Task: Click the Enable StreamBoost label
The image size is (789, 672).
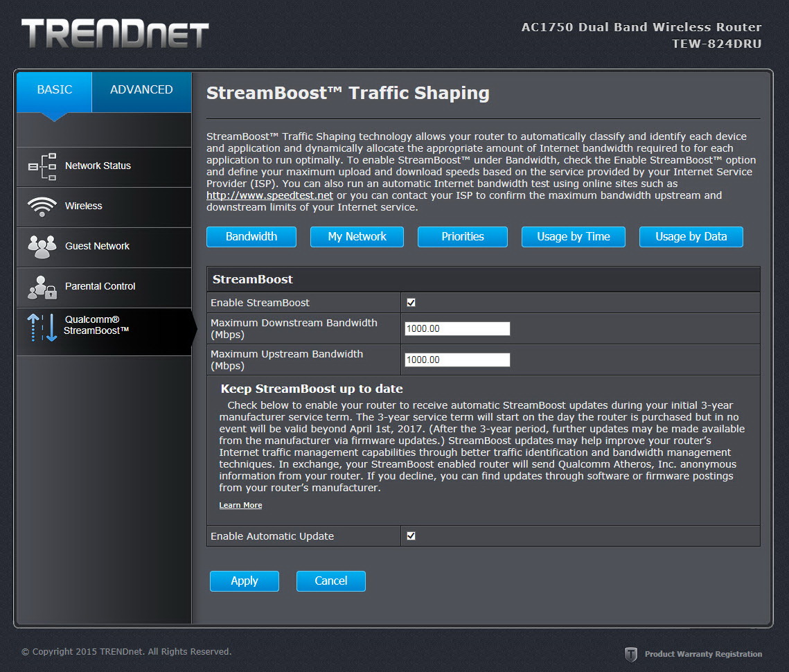Action: tap(260, 303)
